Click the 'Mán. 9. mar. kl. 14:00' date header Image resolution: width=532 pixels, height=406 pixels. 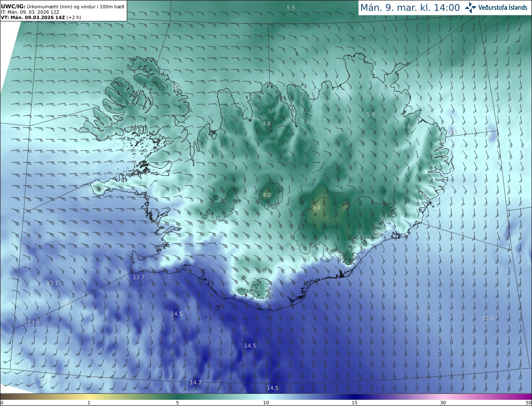pyautogui.click(x=410, y=7)
